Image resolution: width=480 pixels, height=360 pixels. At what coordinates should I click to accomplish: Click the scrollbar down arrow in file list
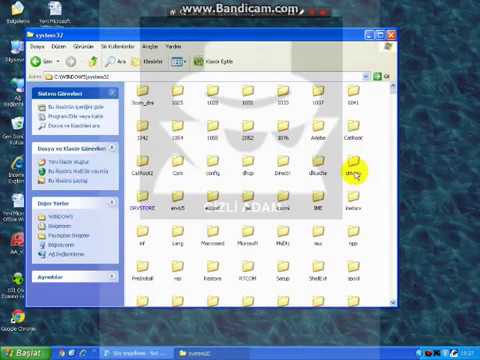click(393, 302)
